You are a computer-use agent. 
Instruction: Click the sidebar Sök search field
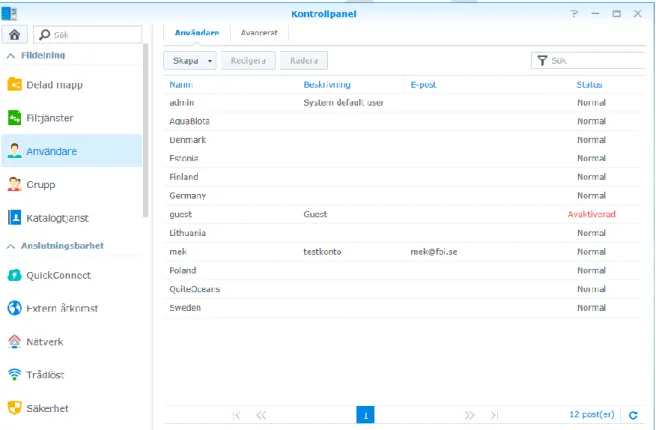tap(88, 35)
